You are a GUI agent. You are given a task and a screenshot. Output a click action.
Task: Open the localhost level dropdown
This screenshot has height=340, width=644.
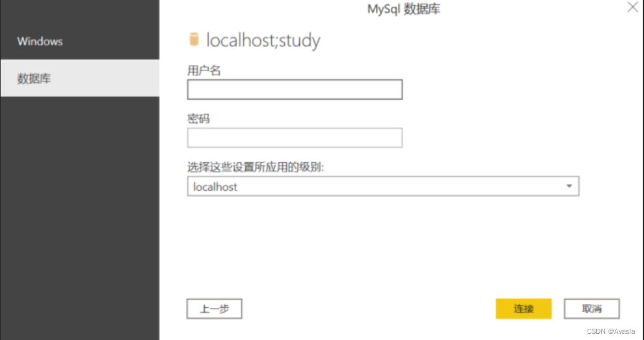tap(383, 186)
